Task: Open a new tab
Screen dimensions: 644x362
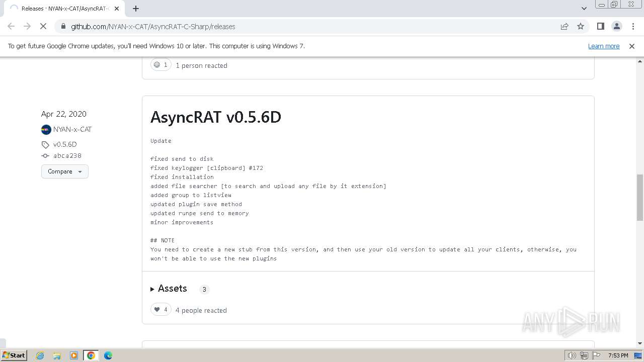Action: (136, 9)
